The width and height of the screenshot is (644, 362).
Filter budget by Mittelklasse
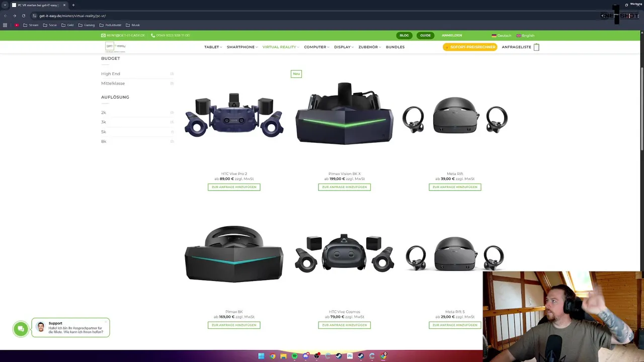coord(113,83)
